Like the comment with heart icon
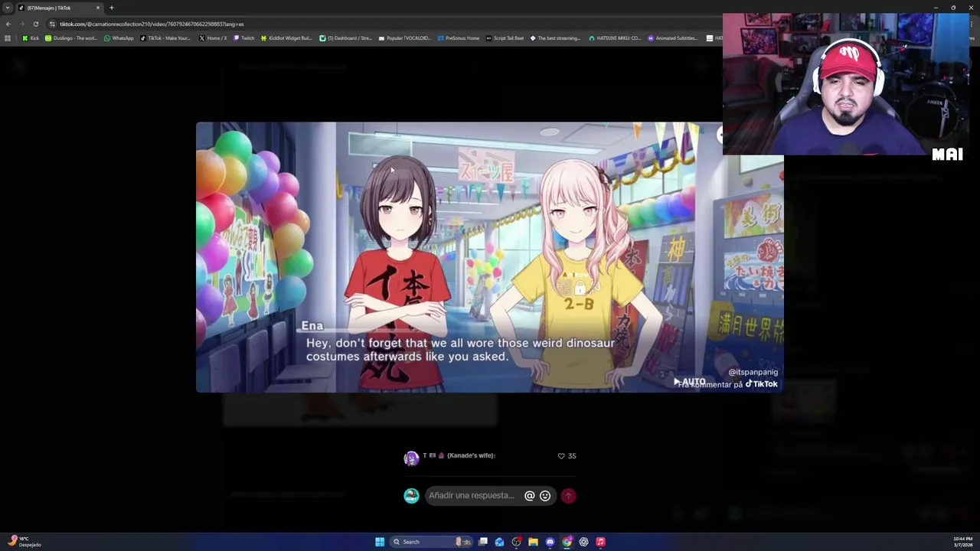The width and height of the screenshot is (980, 551). point(561,456)
